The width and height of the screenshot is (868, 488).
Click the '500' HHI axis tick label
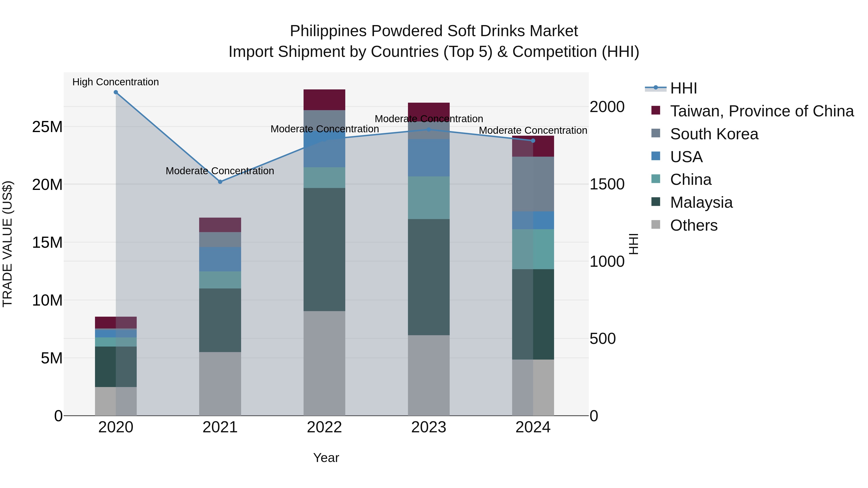tap(603, 339)
